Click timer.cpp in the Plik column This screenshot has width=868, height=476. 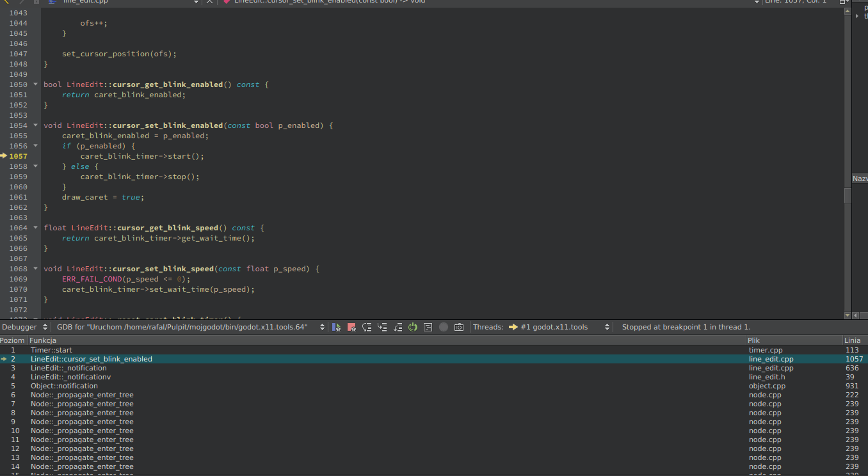766,350
